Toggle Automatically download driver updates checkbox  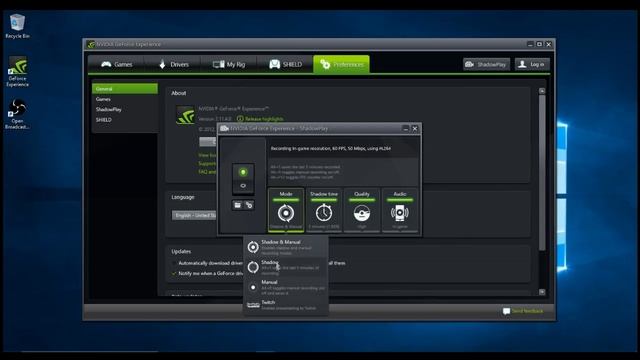click(174, 263)
